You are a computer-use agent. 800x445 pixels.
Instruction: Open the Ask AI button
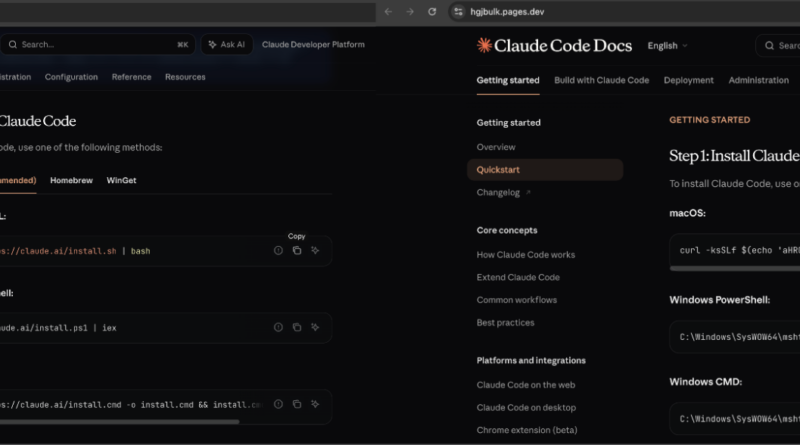pos(226,45)
